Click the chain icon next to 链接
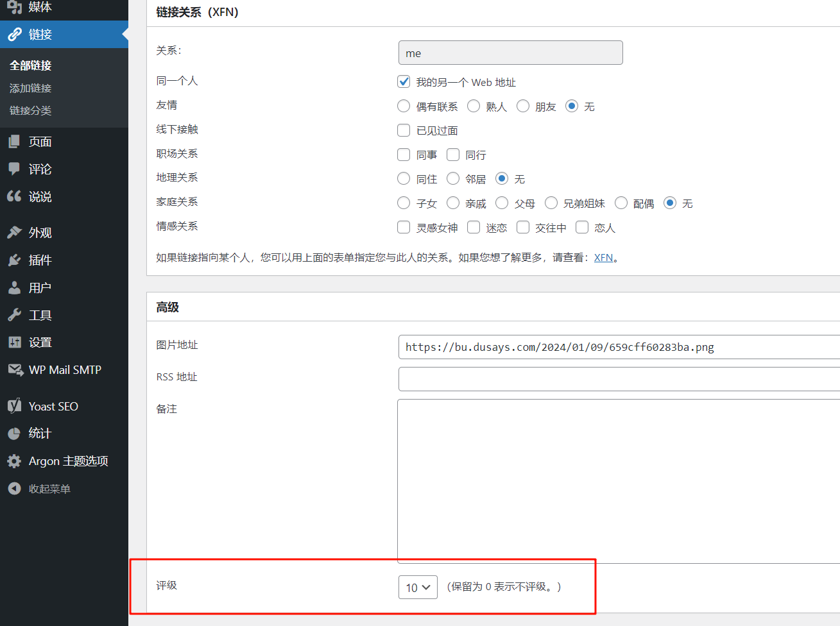 pos(14,35)
